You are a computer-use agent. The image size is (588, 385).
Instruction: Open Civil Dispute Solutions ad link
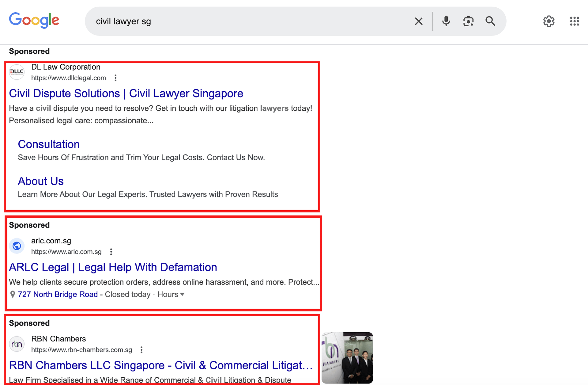tap(126, 93)
